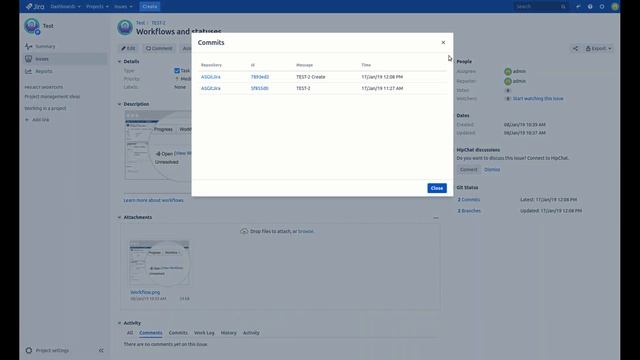Switch to the History tab

coord(229,333)
